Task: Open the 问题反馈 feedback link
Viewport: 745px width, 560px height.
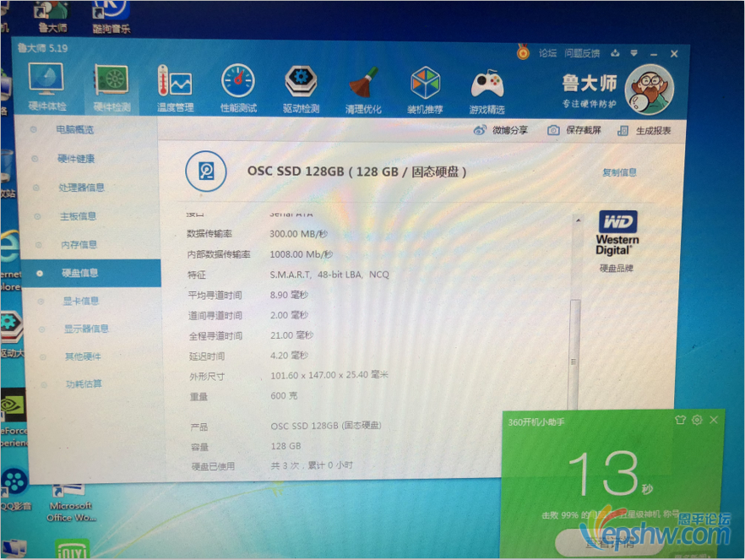Action: (x=582, y=53)
